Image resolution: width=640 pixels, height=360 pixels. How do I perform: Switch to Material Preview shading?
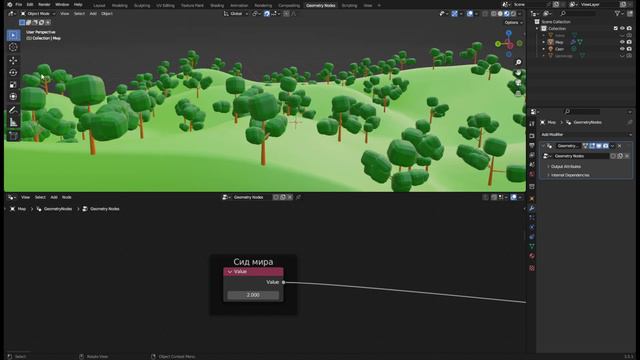(507, 14)
